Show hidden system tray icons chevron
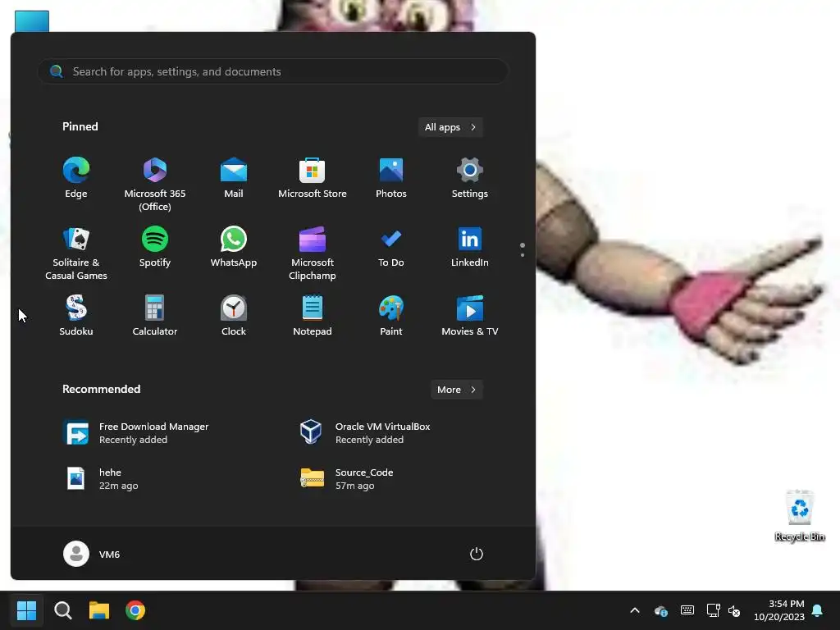 click(635, 610)
